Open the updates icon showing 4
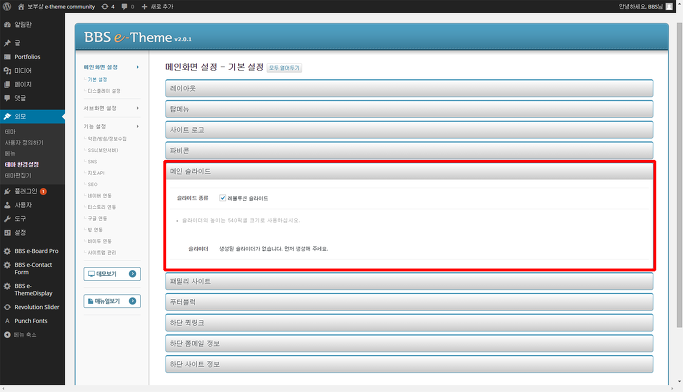Image resolution: width=683 pixels, height=392 pixels. 108,7
